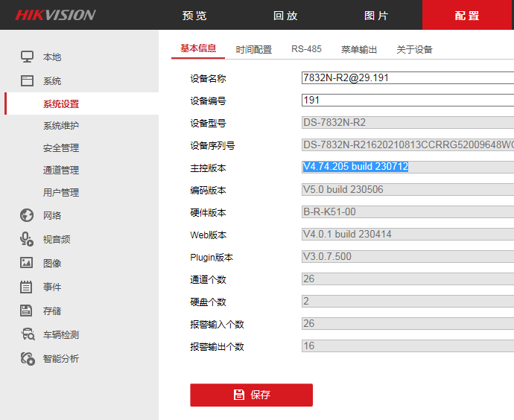Viewport: 514px width, 420px height.
Task: Open the 预览 tab in top navigation
Action: (195, 16)
